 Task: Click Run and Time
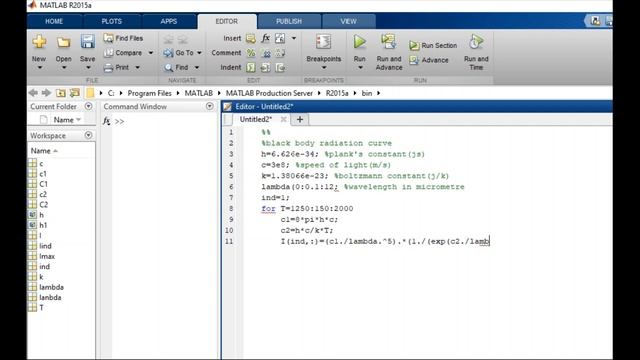coord(476,52)
